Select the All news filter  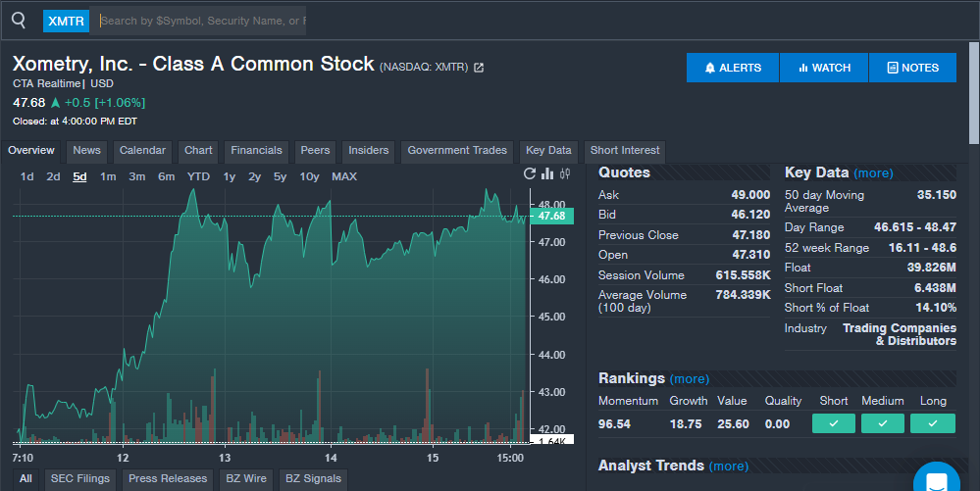[x=26, y=479]
